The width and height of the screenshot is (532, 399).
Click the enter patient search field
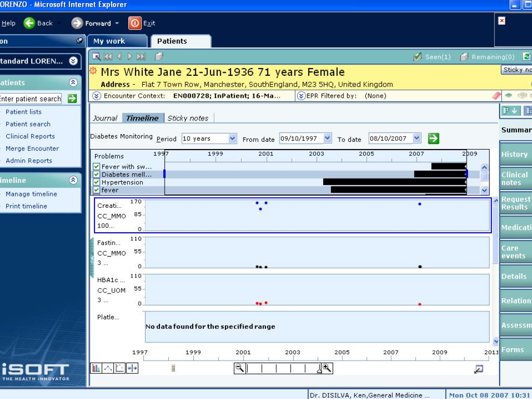(x=31, y=98)
